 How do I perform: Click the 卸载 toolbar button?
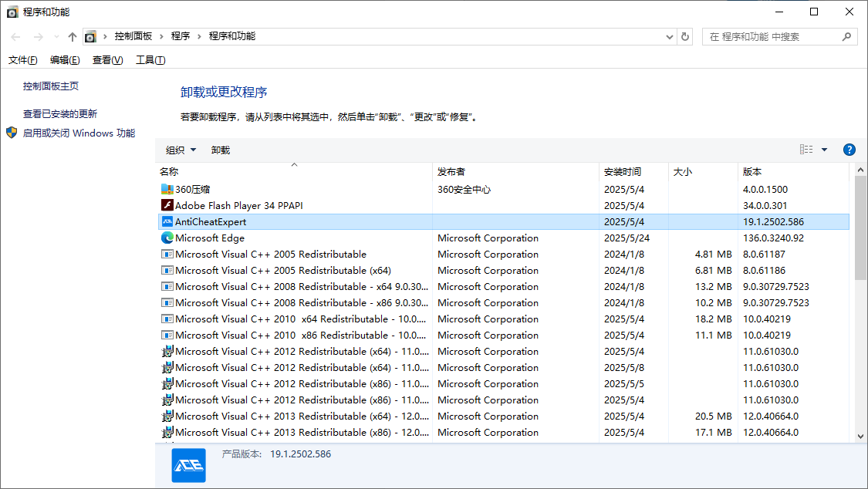click(x=221, y=150)
